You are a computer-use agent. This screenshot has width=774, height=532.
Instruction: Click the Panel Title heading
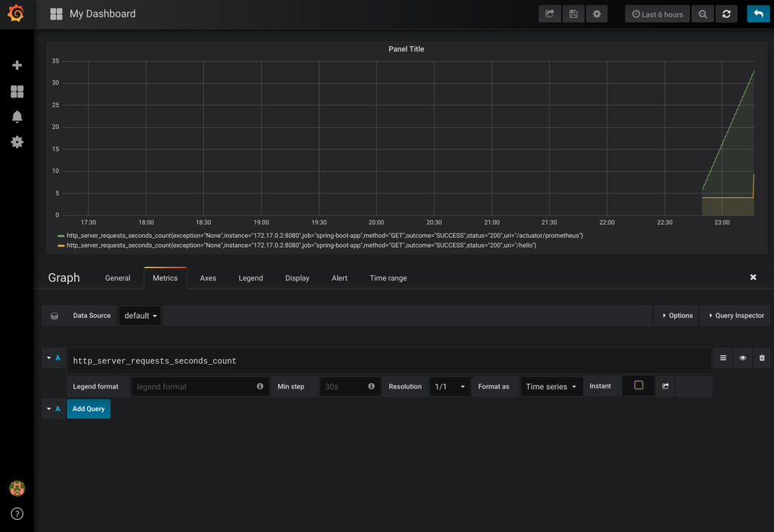point(406,49)
